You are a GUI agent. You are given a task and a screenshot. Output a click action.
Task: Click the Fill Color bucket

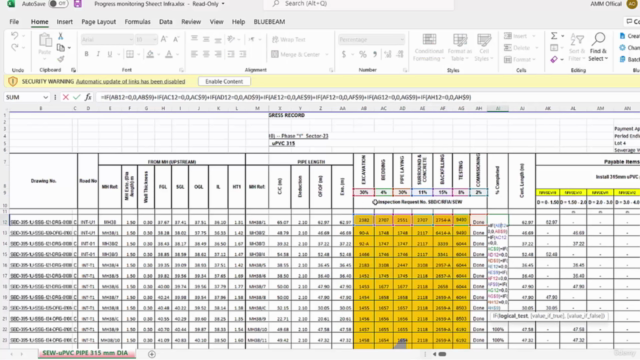pos(150,54)
